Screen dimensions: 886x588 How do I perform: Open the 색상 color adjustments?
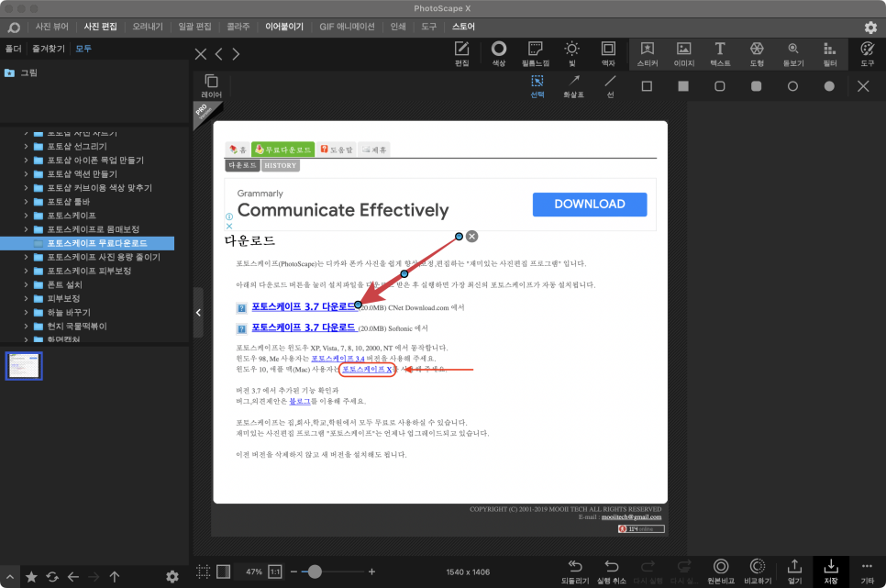pos(498,54)
